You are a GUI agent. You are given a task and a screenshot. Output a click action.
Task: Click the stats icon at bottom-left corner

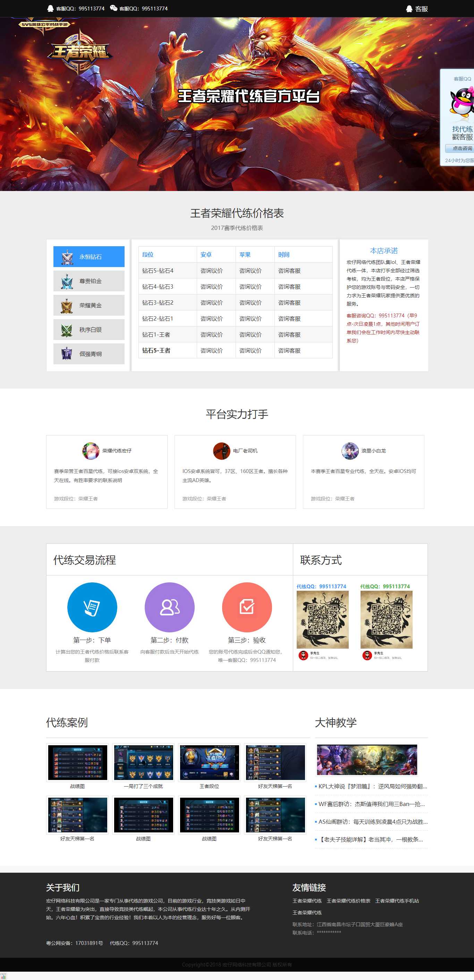pyautogui.click(x=3, y=976)
